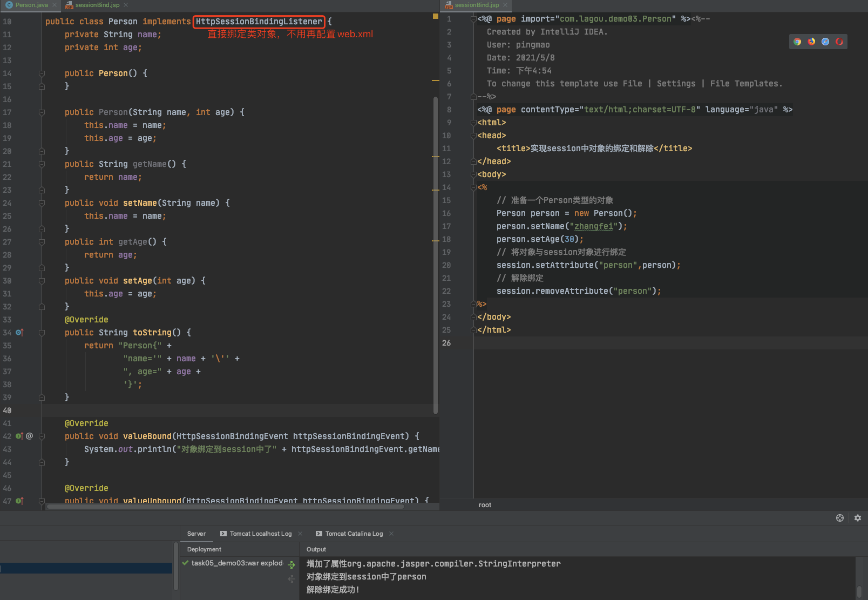
Task: Collapse setAge method fold at line 30
Action: click(x=42, y=281)
